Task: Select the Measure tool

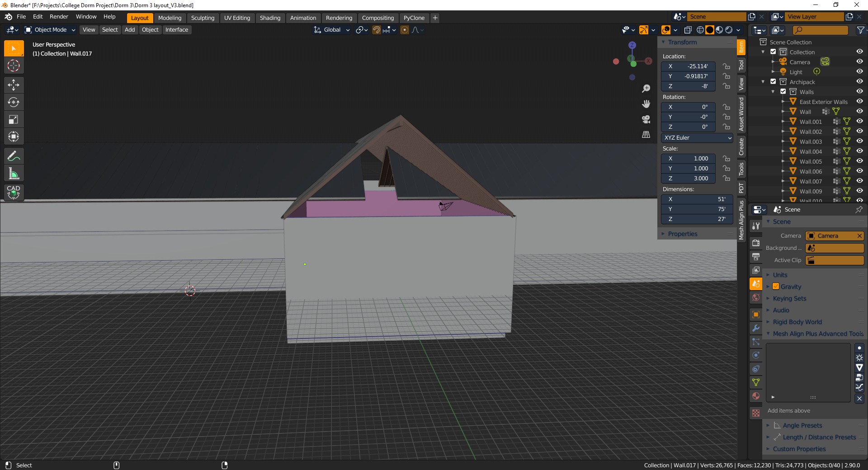Action: (x=14, y=174)
